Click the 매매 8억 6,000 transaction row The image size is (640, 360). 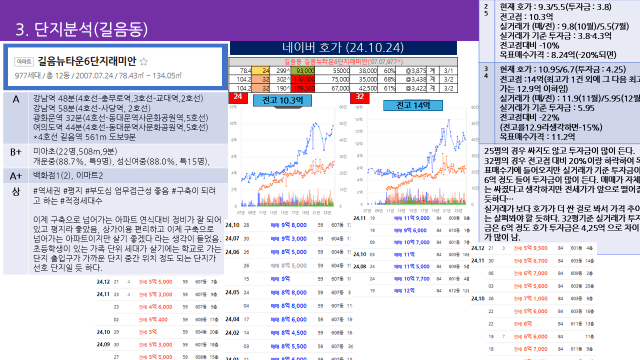tap(287, 319)
